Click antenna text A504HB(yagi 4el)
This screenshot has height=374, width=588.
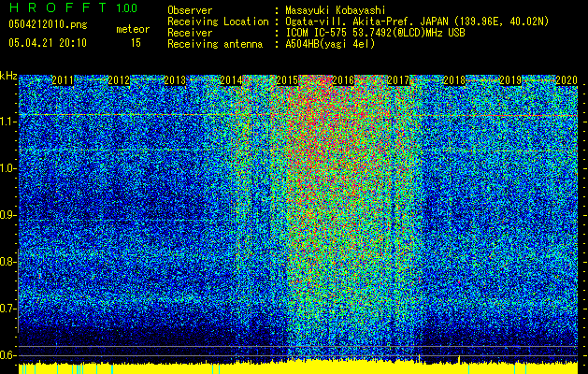(x=330, y=44)
